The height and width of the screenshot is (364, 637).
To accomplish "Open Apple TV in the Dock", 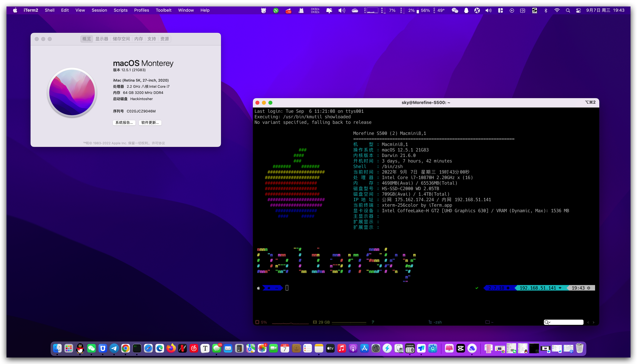I will (330, 348).
